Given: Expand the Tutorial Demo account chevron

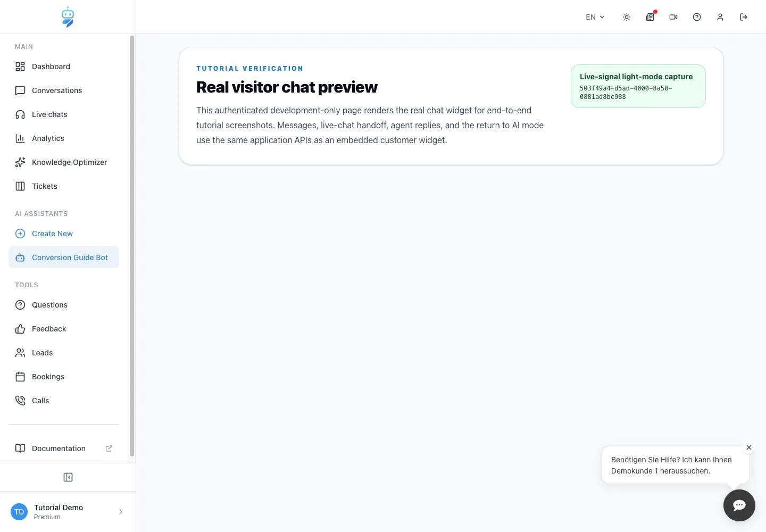Looking at the screenshot, I should click(x=121, y=512).
